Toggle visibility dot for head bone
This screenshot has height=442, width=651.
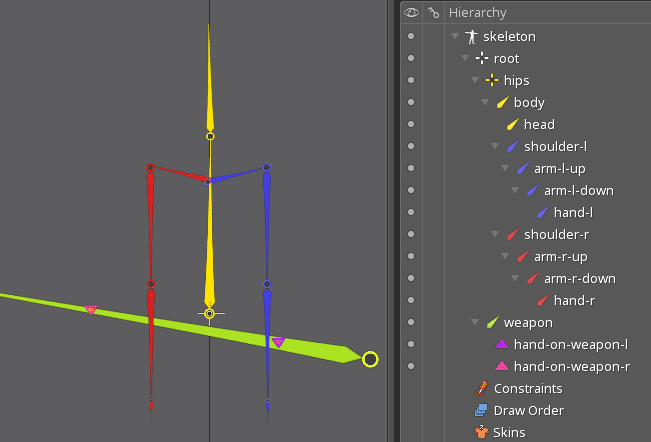coord(411,125)
